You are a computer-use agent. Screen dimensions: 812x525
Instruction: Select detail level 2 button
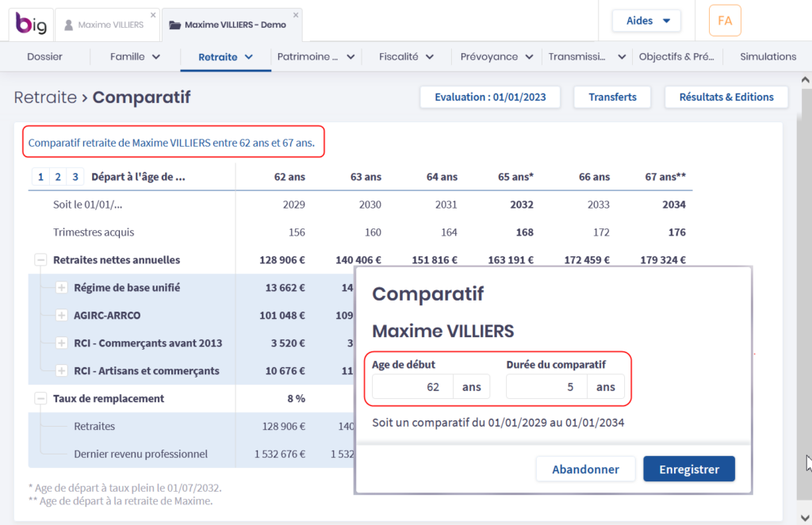pos(57,177)
